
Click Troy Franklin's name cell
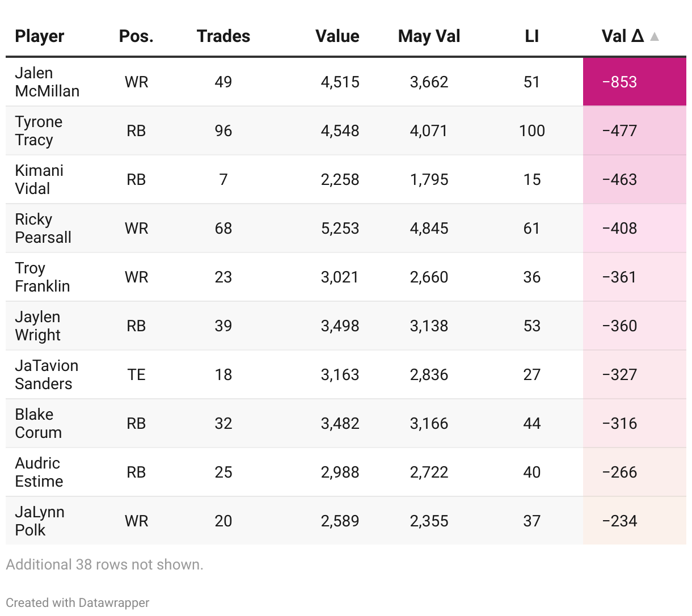tap(43, 277)
